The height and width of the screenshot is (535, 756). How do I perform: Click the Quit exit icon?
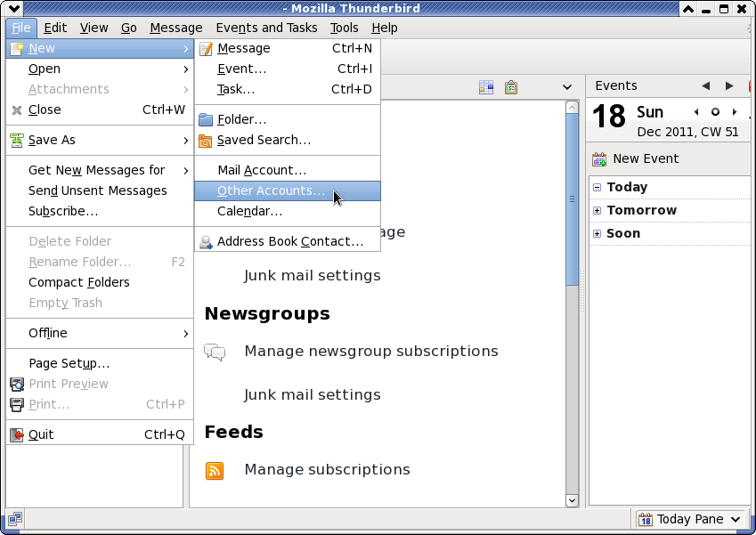(17, 434)
